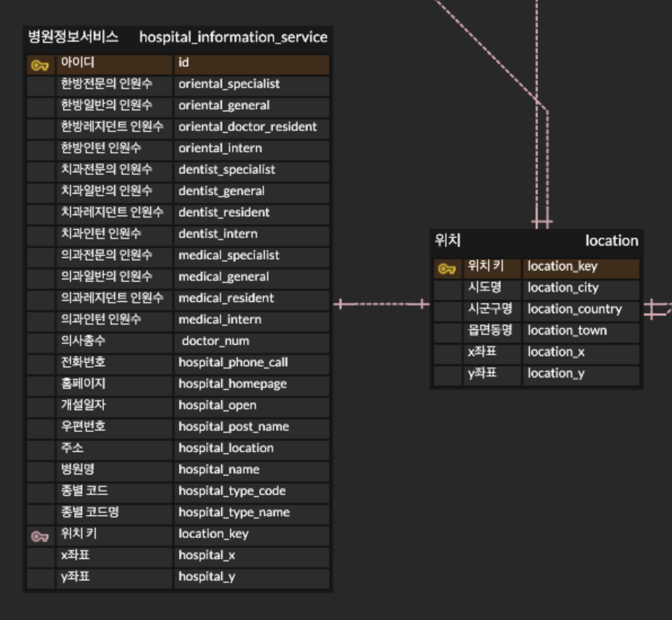The width and height of the screenshot is (672, 620).
Task: Select the 우편번호 label
Action: tap(83, 426)
